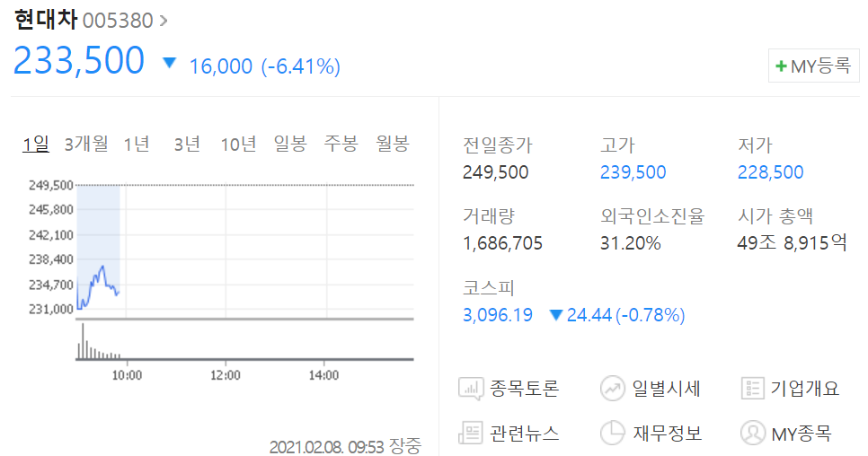Click the KOSPI change rate (-0.78%)

pyautogui.click(x=650, y=315)
